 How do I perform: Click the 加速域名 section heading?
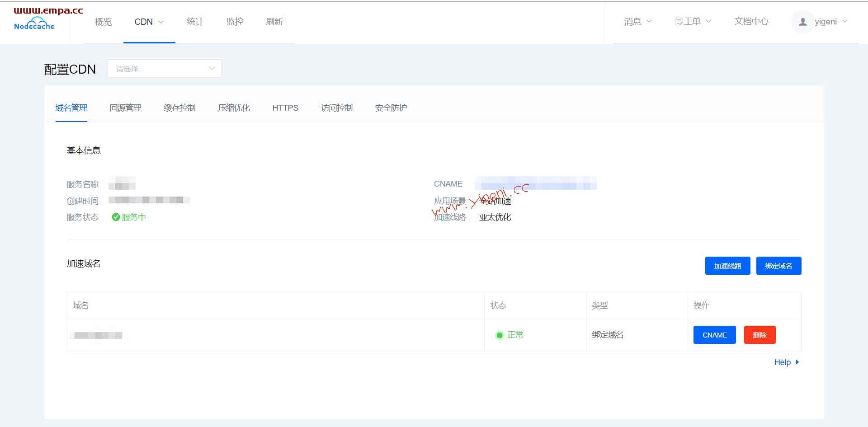pyautogui.click(x=84, y=263)
